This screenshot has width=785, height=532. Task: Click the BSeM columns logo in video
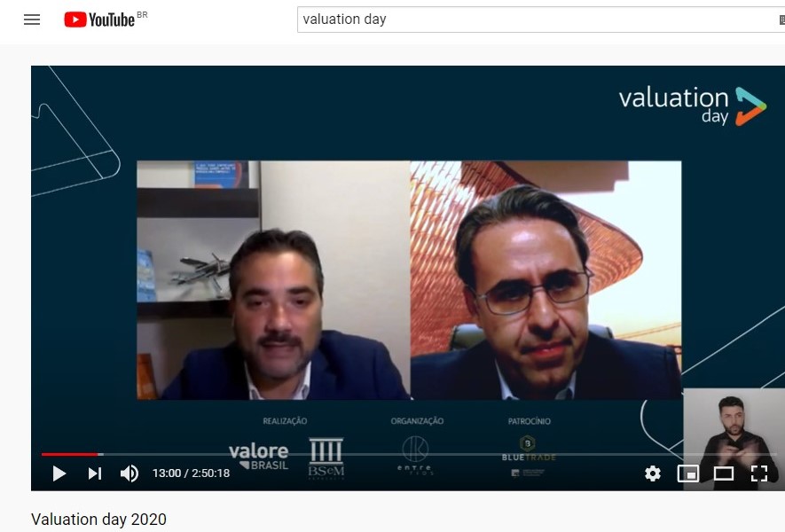click(326, 458)
